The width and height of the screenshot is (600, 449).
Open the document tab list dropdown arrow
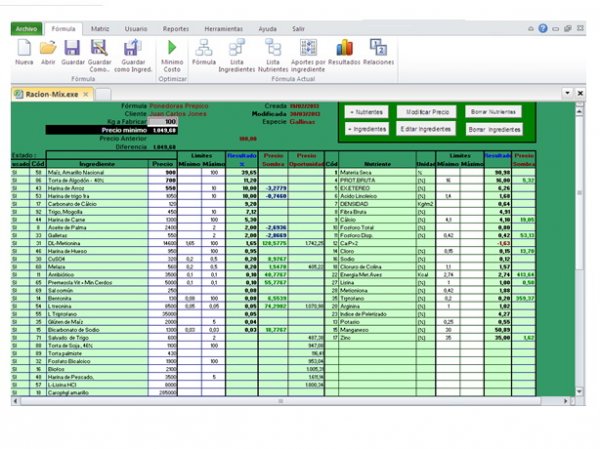(567, 93)
